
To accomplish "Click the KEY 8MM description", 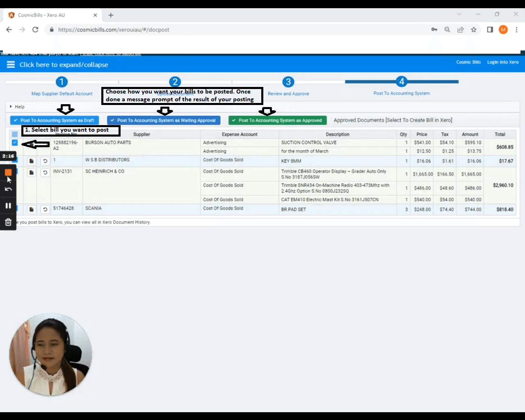I will (291, 161).
